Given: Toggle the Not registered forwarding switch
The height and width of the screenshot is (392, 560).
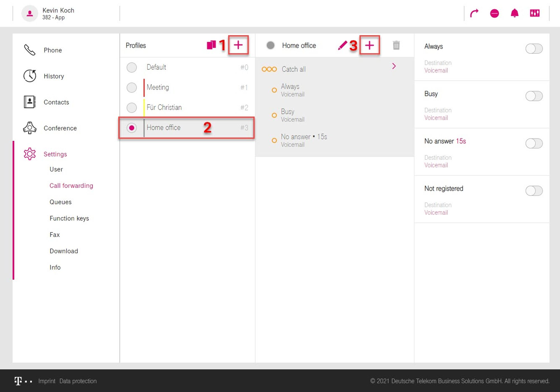Looking at the screenshot, I should click(x=534, y=191).
